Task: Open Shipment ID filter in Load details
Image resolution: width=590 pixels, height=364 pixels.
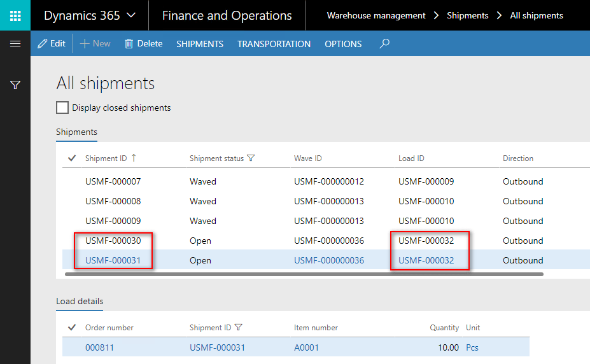Action: 238,328
